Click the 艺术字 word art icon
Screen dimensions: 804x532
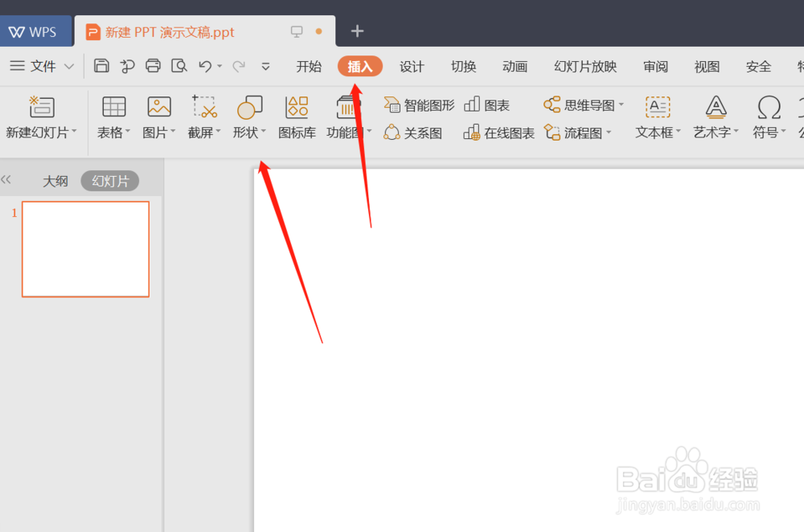[x=716, y=107]
